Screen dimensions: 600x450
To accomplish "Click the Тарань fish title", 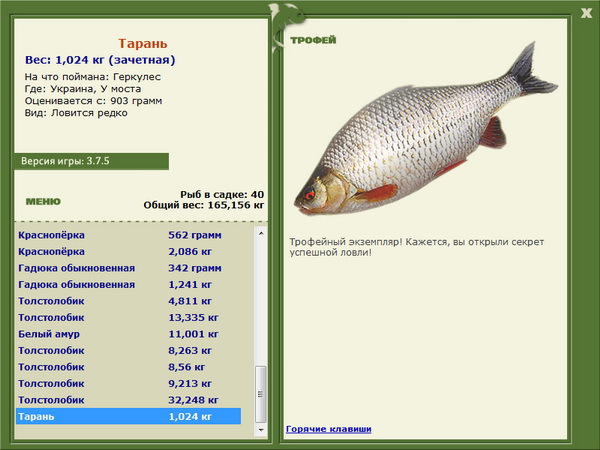I will tap(143, 43).
